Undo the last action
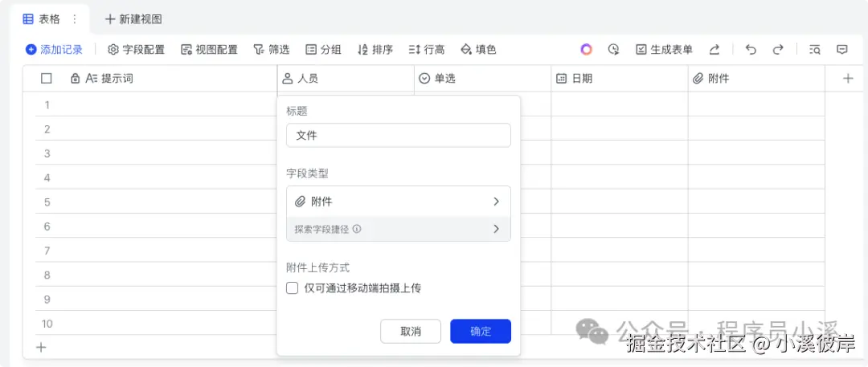The width and height of the screenshot is (868, 367). pyautogui.click(x=751, y=50)
